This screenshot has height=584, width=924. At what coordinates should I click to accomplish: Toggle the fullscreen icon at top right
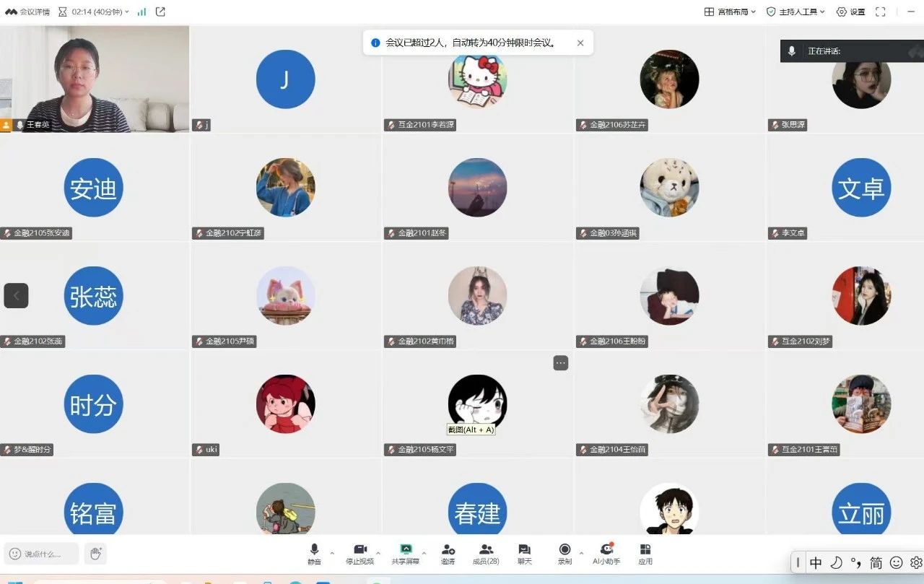coord(880,12)
